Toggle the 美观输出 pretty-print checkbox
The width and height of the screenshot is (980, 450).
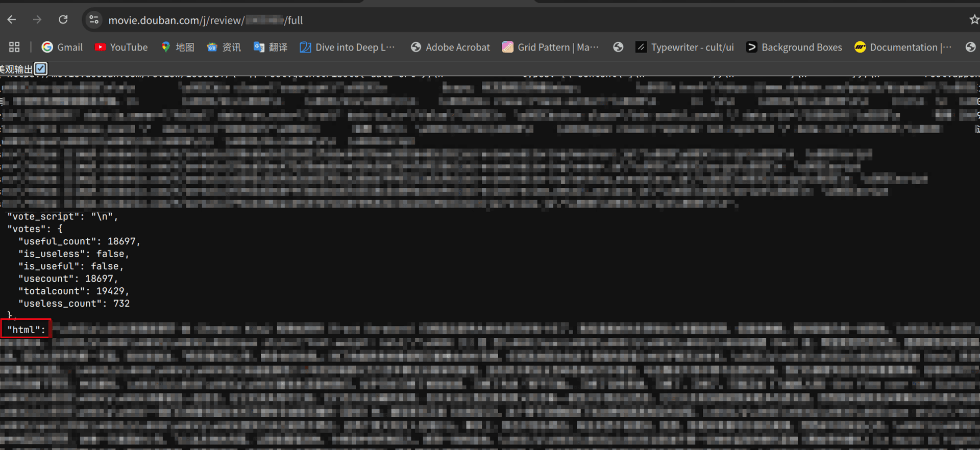pyautogui.click(x=41, y=68)
